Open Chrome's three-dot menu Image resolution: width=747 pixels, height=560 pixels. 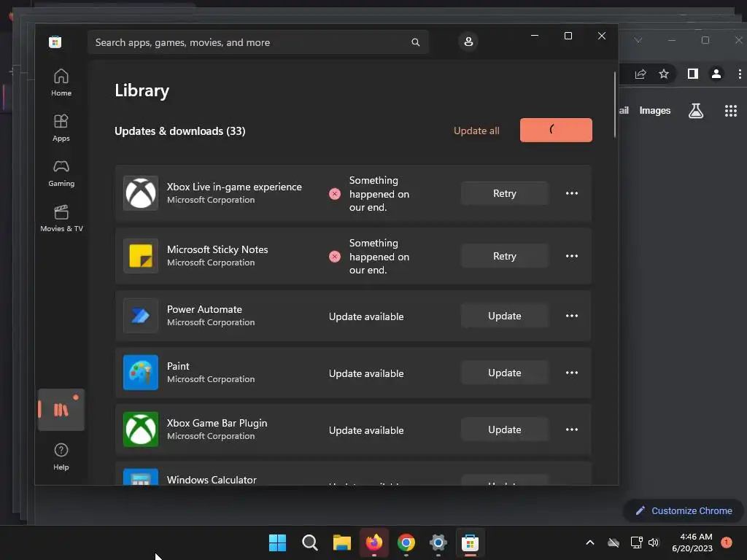pyautogui.click(x=740, y=74)
